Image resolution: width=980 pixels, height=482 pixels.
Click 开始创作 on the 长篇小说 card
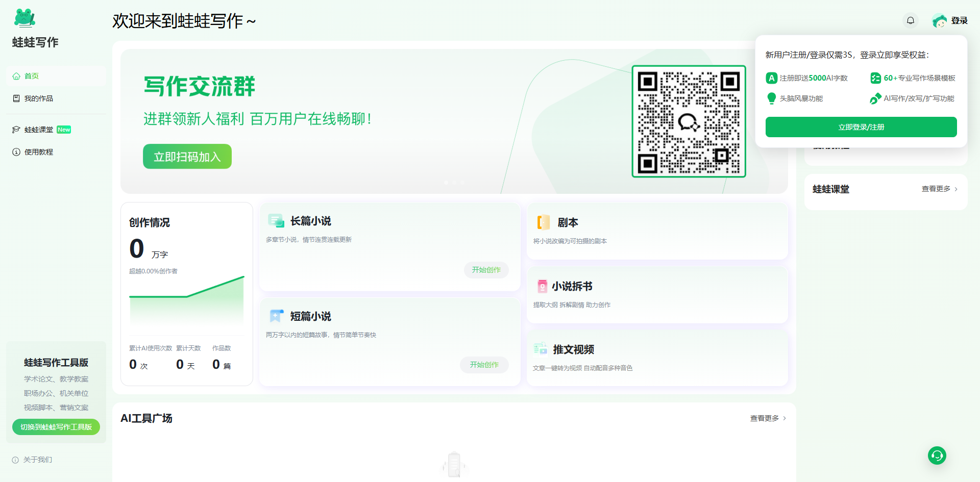click(485, 270)
